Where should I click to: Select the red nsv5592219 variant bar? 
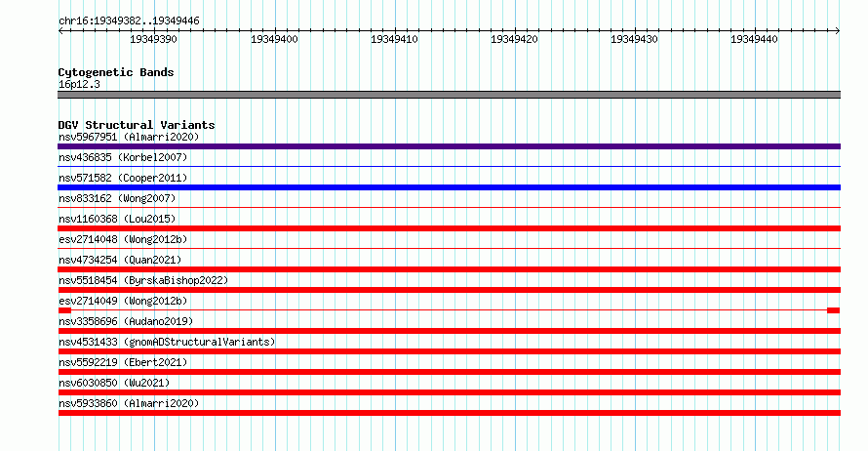pyautogui.click(x=449, y=372)
